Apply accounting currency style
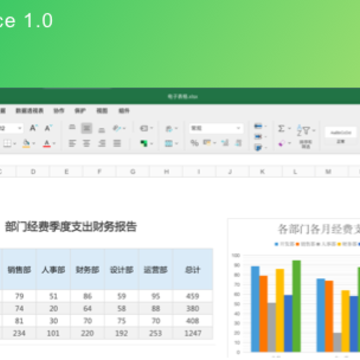 [x=207, y=143]
